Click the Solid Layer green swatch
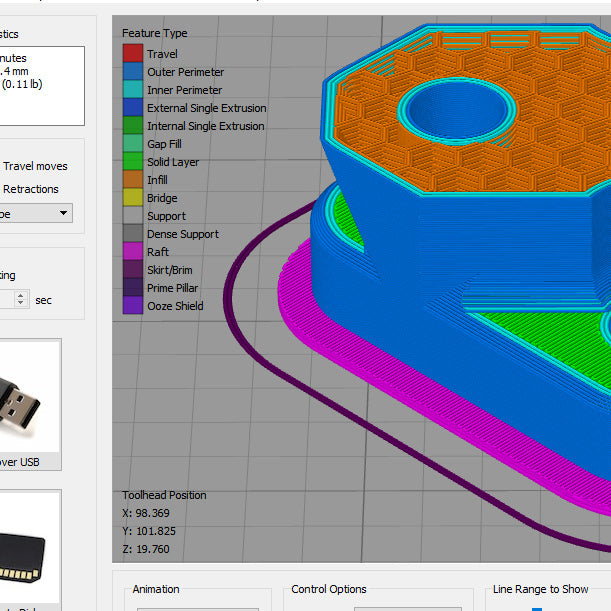Image resolution: width=611 pixels, height=611 pixels. (132, 162)
